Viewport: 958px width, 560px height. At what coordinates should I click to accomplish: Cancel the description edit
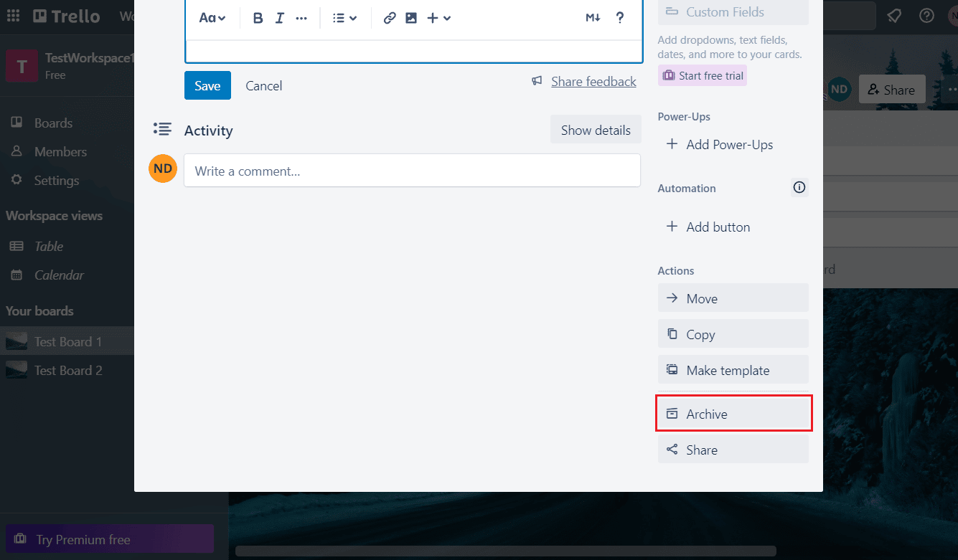[x=263, y=85]
